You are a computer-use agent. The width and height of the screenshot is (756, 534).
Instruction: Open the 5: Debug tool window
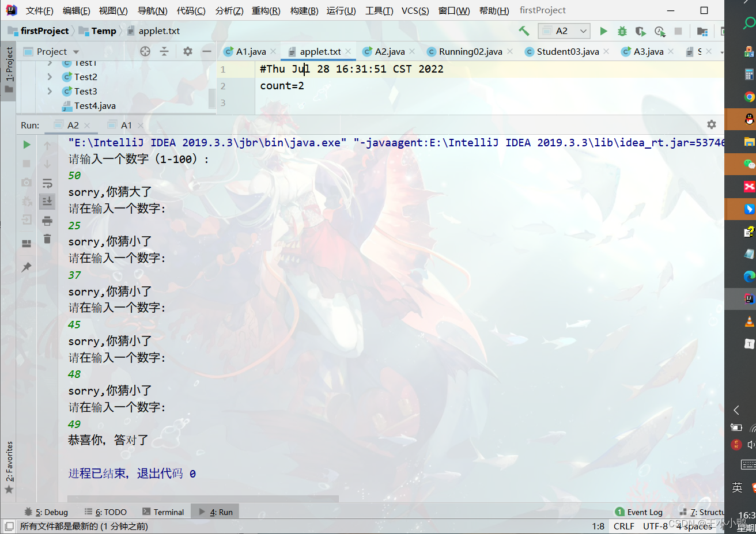(x=46, y=512)
